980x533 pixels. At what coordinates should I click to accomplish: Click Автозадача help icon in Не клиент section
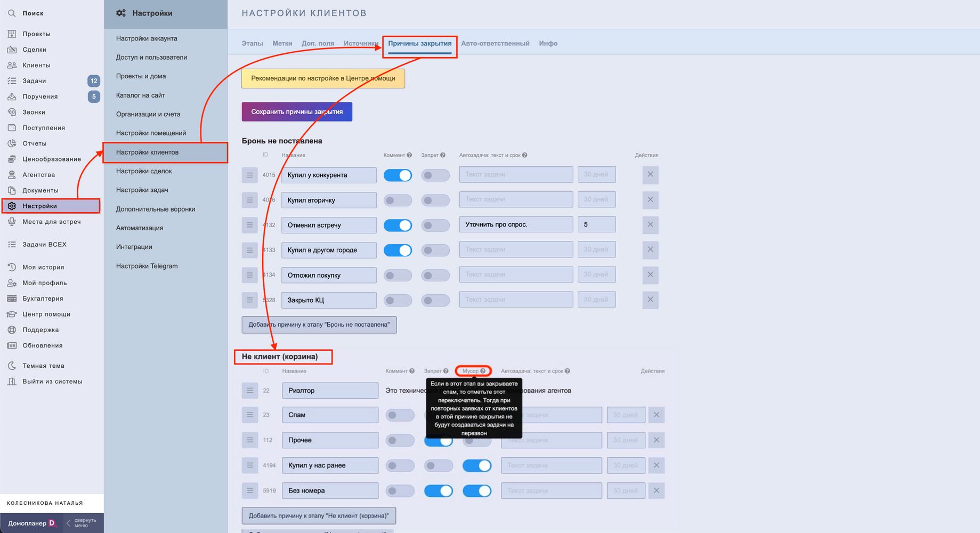[568, 371]
